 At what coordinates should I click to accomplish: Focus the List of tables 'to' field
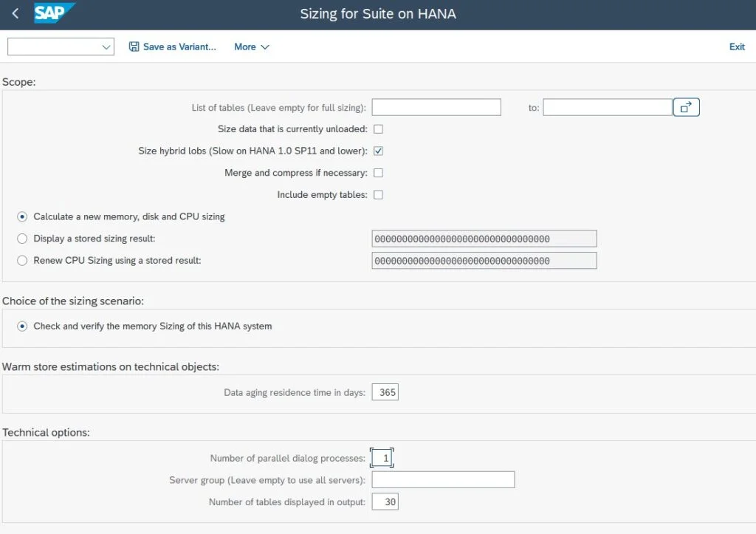tap(608, 107)
